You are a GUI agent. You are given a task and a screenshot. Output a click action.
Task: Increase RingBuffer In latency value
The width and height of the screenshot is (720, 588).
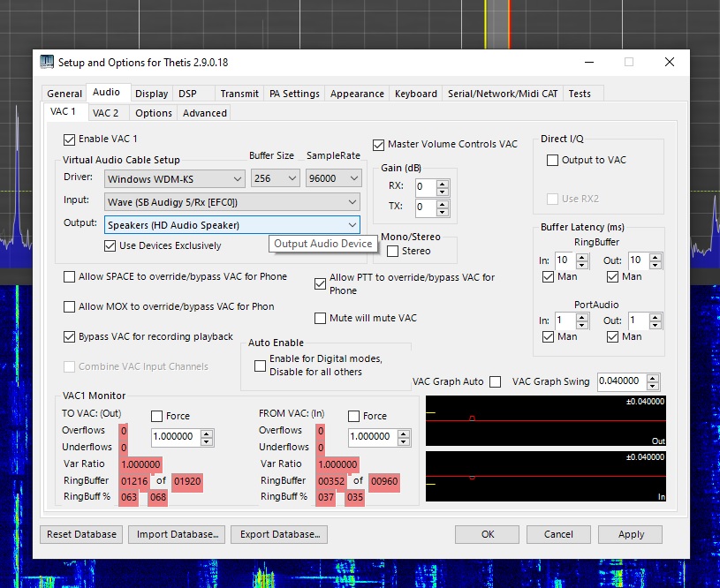click(x=584, y=257)
